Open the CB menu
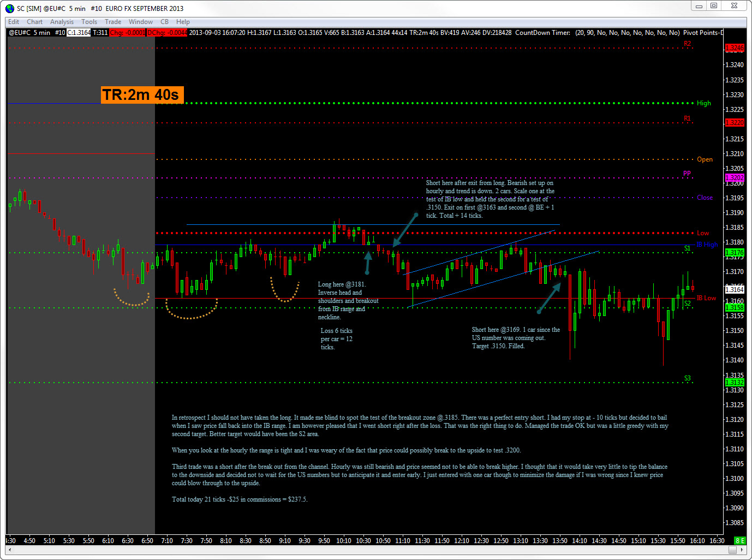Screen dimensions: 752x560 (164, 22)
